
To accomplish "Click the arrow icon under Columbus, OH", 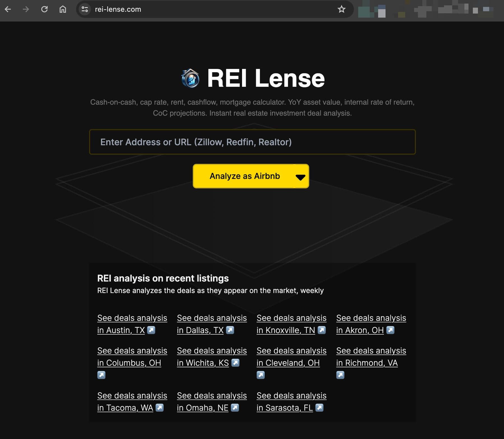I will pyautogui.click(x=101, y=375).
